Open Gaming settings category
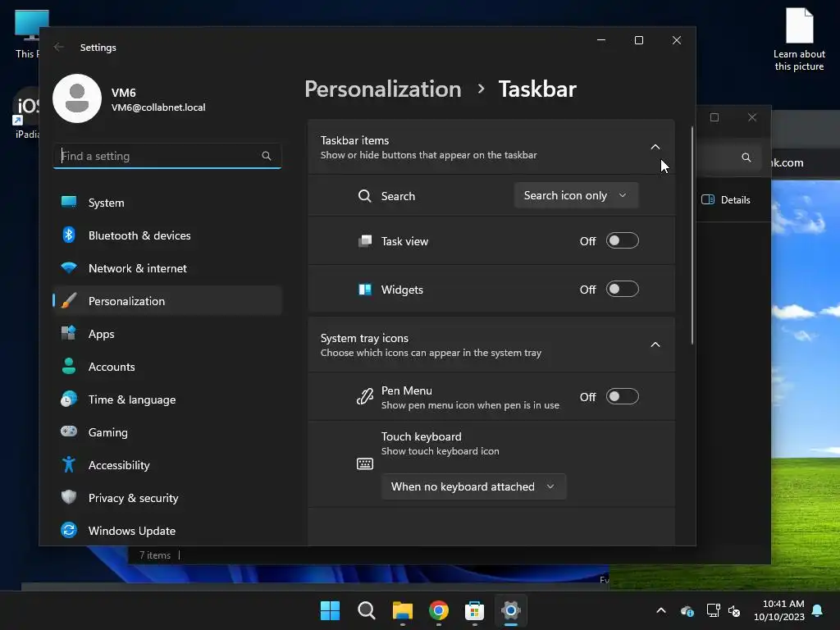The image size is (840, 630). [167, 431]
